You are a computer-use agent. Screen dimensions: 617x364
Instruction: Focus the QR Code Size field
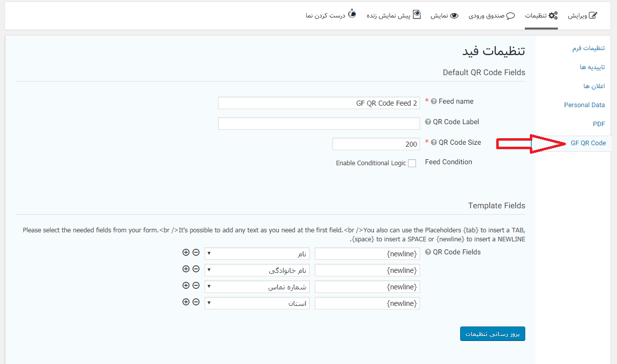click(376, 144)
